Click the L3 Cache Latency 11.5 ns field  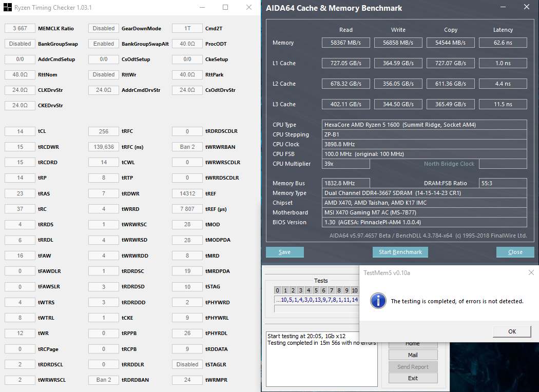click(x=503, y=104)
